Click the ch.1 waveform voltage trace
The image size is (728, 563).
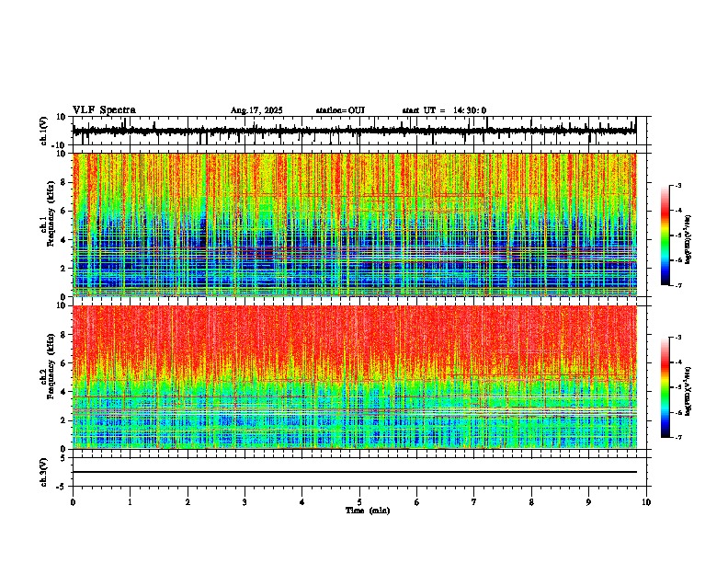point(354,131)
